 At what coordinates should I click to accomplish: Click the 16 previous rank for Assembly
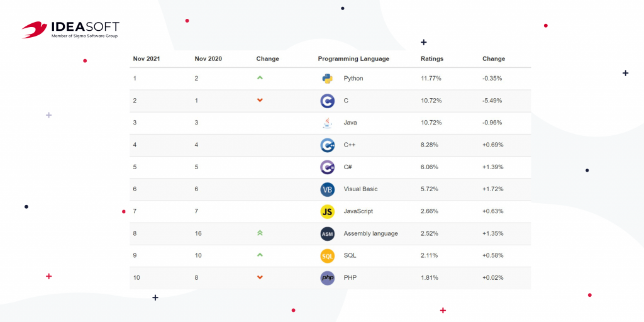point(197,234)
